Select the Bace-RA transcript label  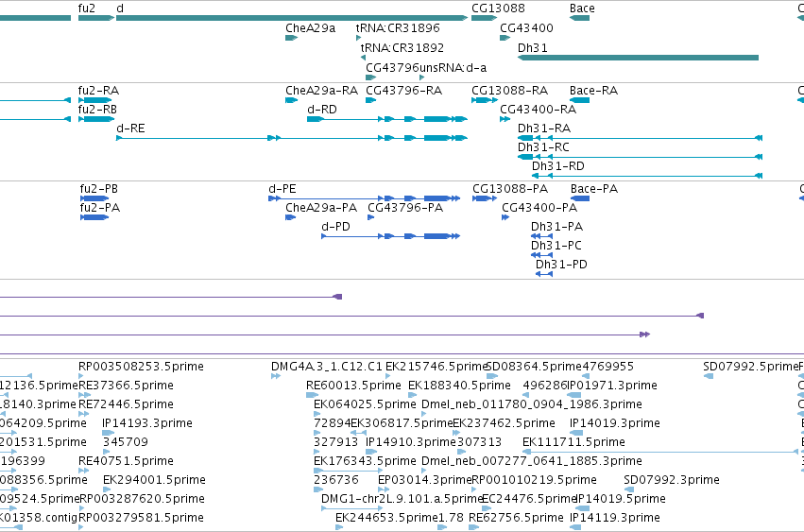click(593, 91)
